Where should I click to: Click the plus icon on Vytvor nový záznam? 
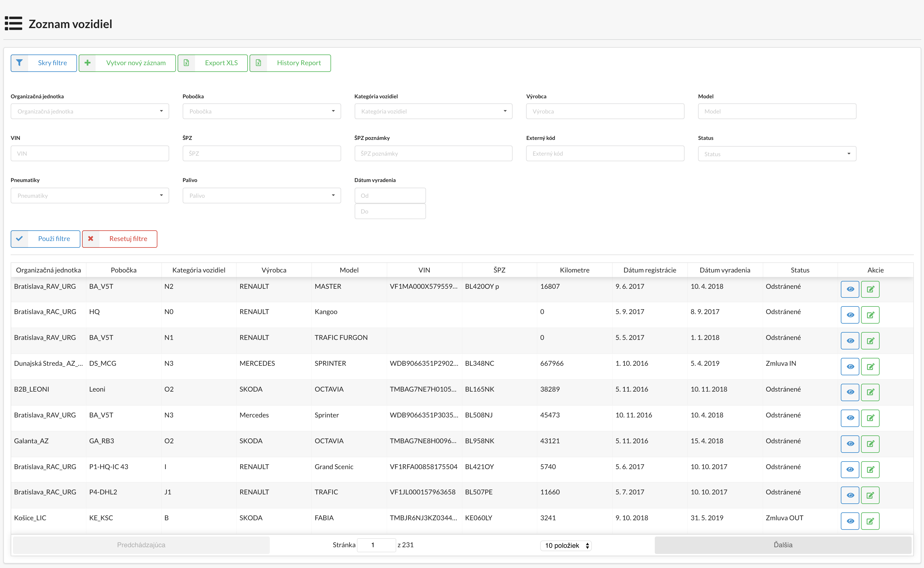coord(88,63)
